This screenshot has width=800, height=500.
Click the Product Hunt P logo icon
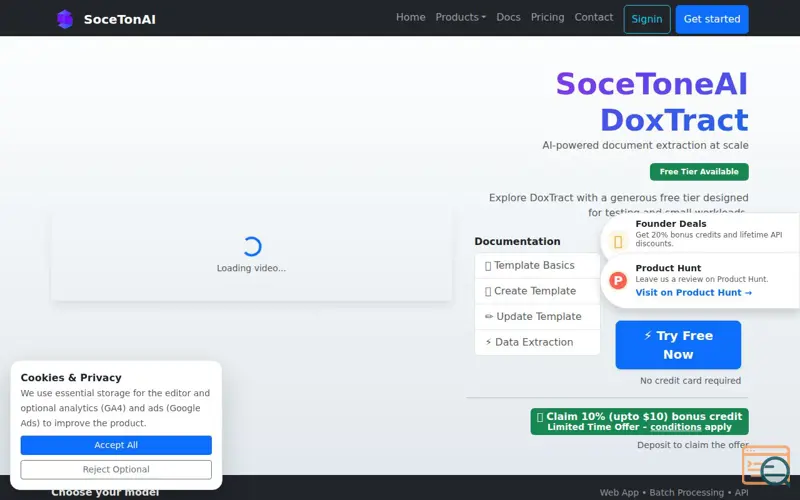(x=618, y=280)
